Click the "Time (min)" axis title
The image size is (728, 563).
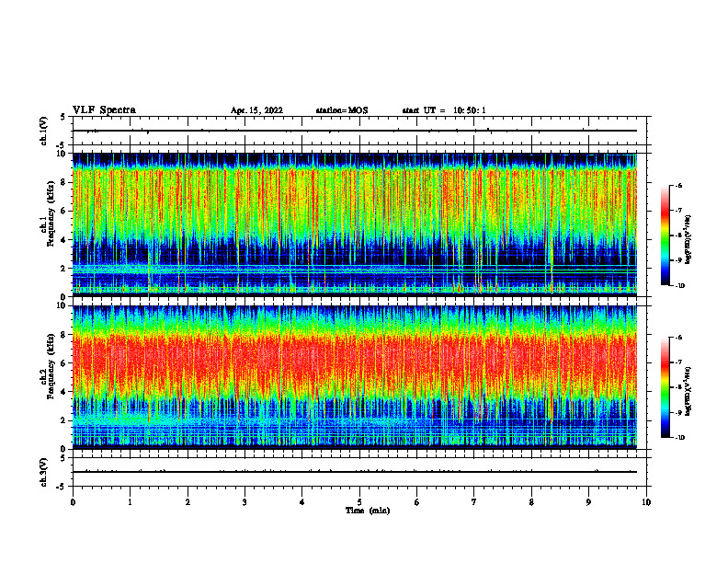(368, 511)
